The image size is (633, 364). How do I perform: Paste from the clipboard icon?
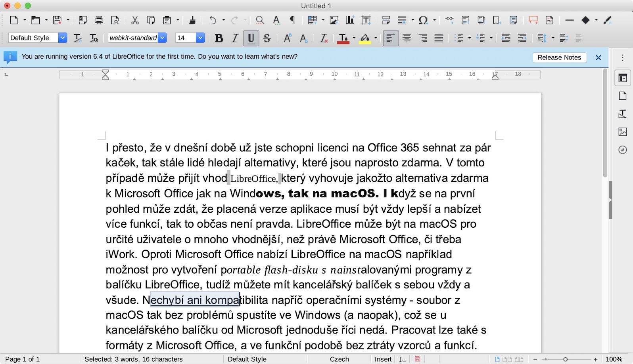[167, 20]
